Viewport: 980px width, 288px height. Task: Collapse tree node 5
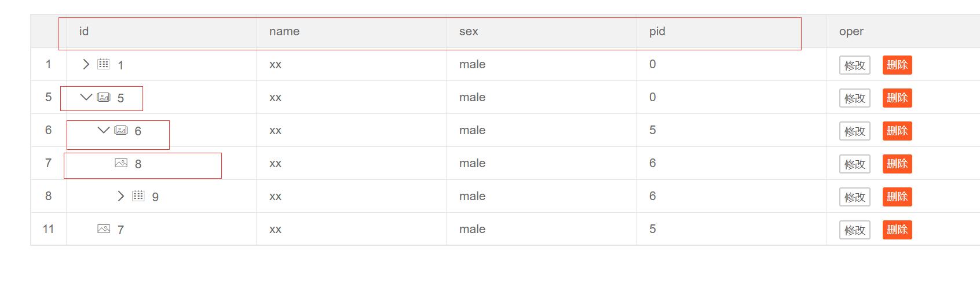click(86, 97)
